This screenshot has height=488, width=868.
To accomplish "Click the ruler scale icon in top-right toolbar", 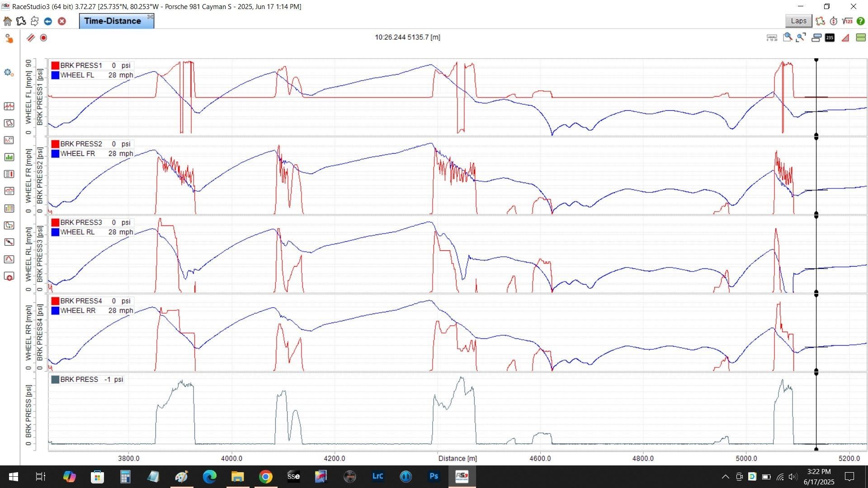I will click(x=772, y=38).
